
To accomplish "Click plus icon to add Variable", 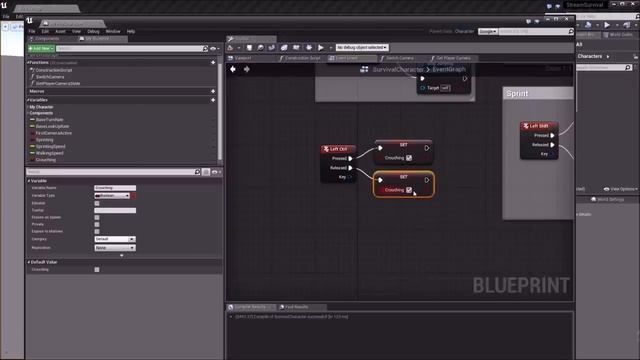I will 213,100.
